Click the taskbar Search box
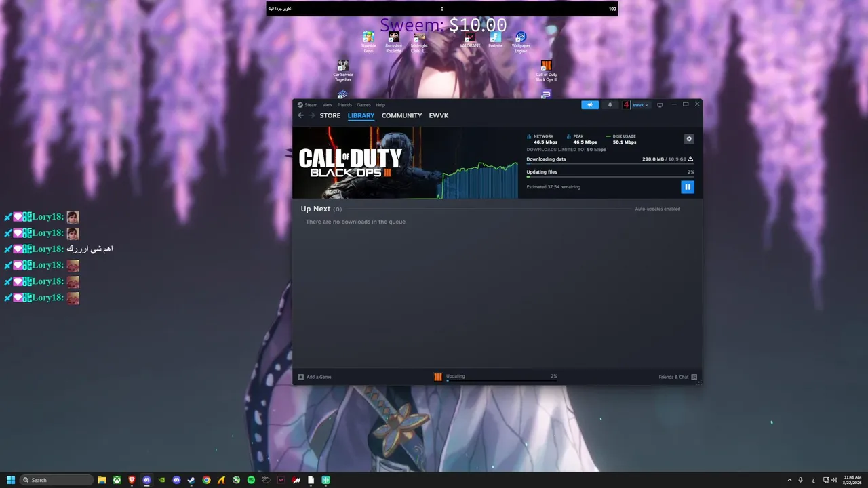868x488 pixels. [x=56, y=480]
